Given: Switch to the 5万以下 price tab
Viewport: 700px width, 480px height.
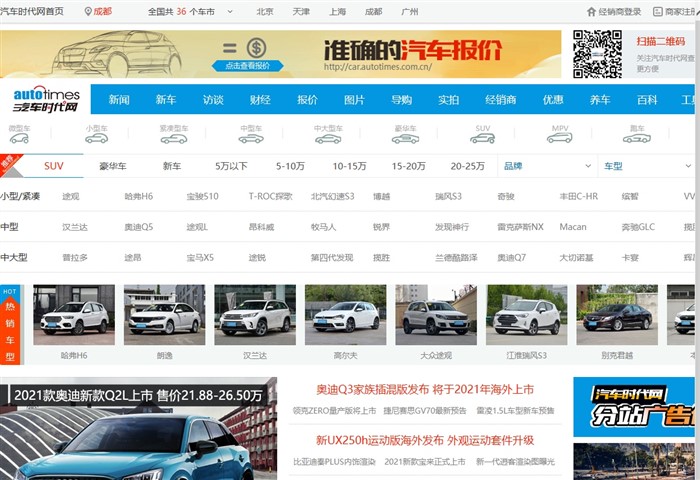Looking at the screenshot, I should pos(231,166).
